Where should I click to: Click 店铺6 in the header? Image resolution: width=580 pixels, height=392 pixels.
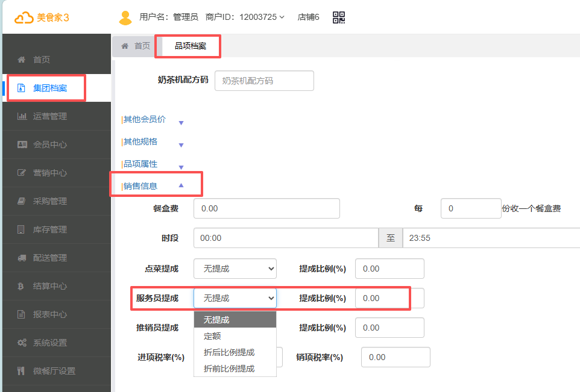click(x=308, y=17)
